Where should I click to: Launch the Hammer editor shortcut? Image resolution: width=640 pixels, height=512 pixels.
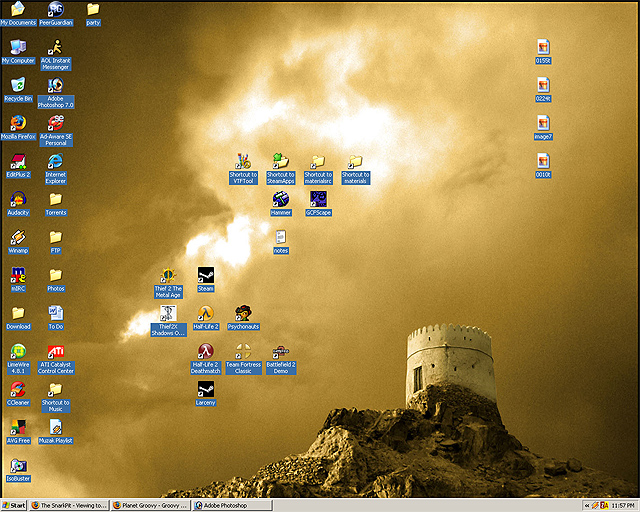tap(281, 199)
